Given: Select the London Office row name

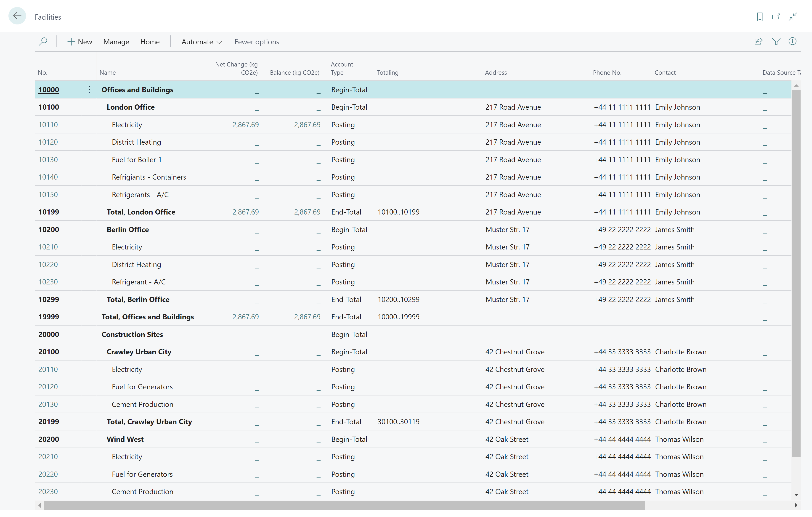Looking at the screenshot, I should click(130, 107).
